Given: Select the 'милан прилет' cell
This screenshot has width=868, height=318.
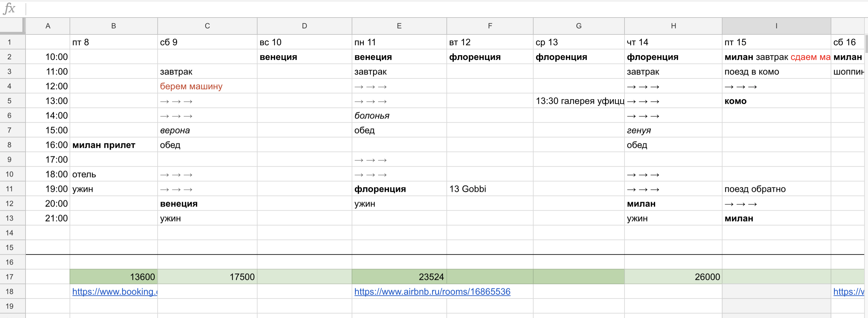Looking at the screenshot, I should click(x=104, y=145).
